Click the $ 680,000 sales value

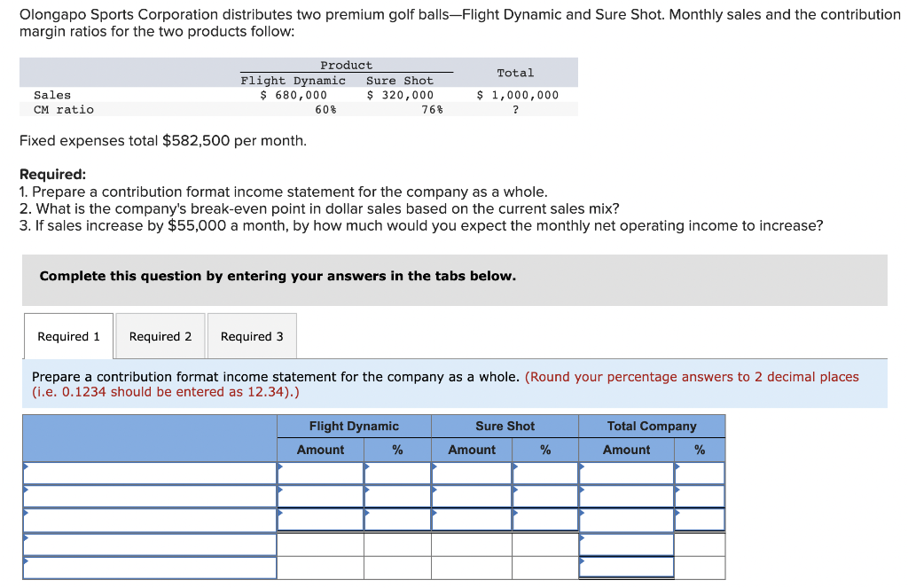point(294,95)
